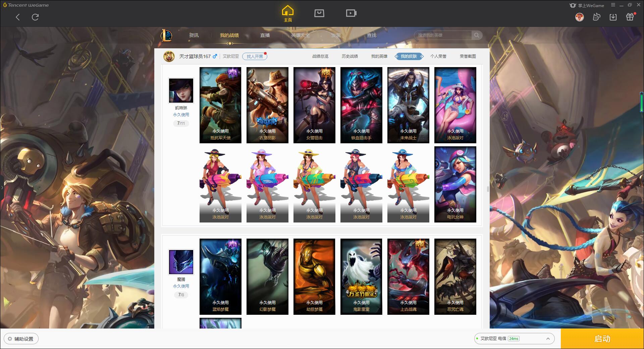Open the 艾欧尼亚 电信 server dropdown
The height and width of the screenshot is (349, 644).
coord(514,339)
